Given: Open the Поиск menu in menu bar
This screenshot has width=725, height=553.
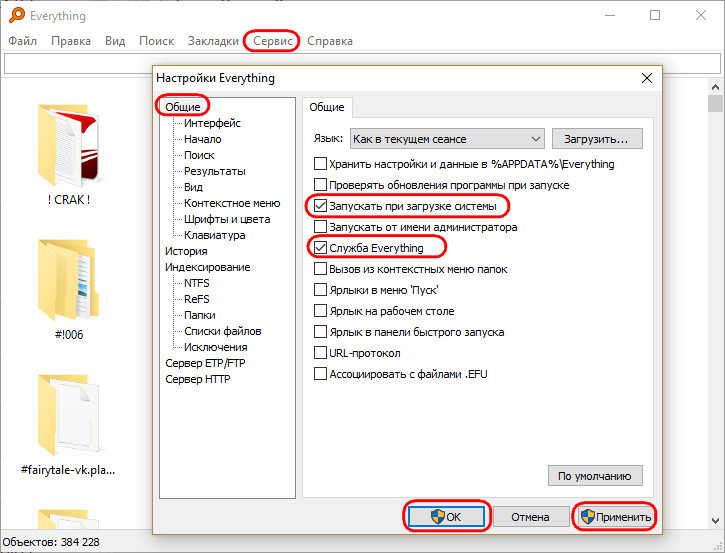Looking at the screenshot, I should click(156, 41).
